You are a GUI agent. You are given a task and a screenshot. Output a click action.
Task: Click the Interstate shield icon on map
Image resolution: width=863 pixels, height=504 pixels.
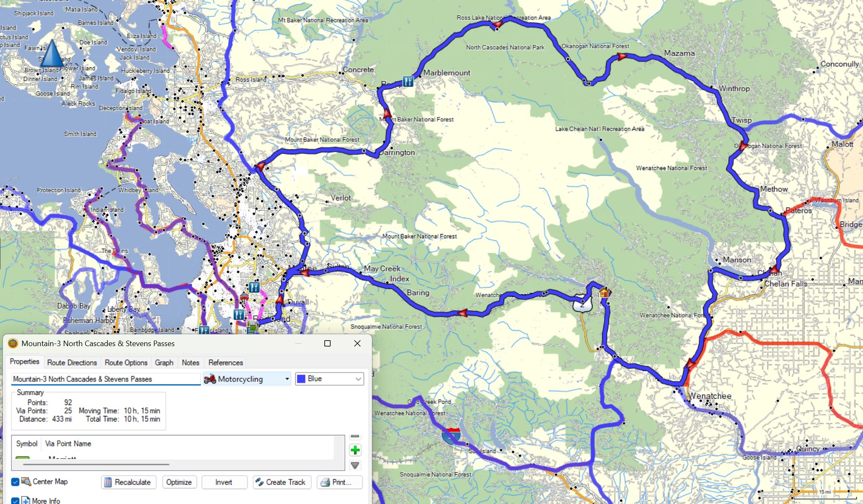point(452,436)
